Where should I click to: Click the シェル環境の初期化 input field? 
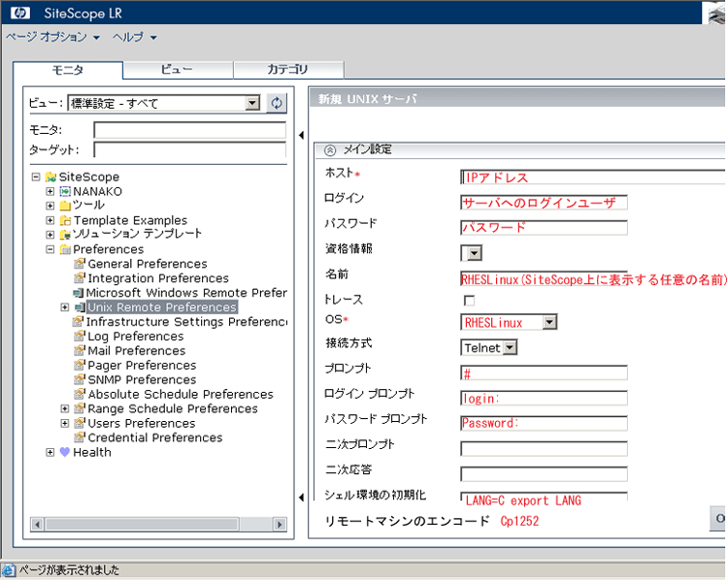[x=545, y=497]
